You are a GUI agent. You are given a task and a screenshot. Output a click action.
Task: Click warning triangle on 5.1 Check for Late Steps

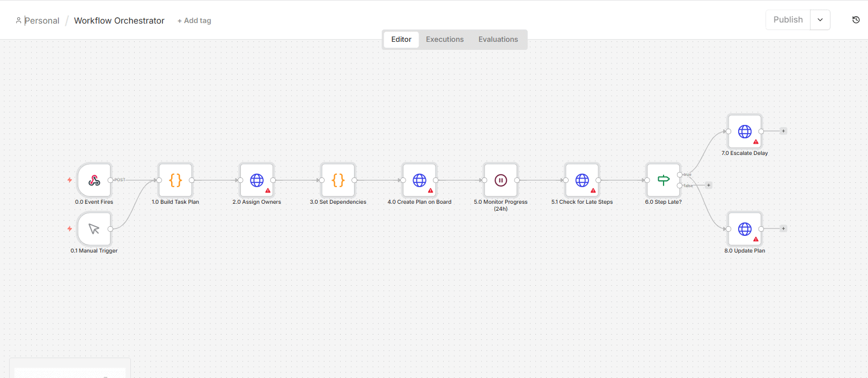[x=593, y=190]
